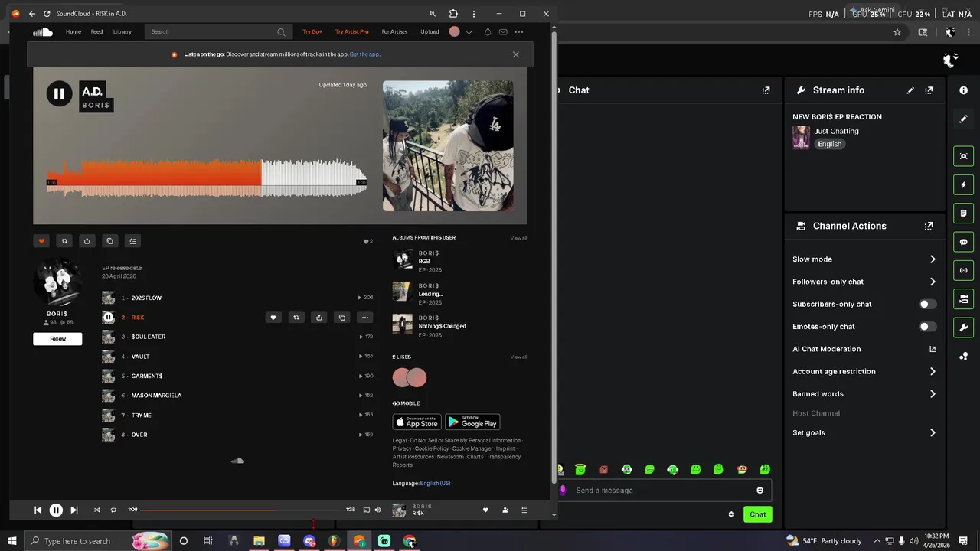Open For Artists menu item
Viewport: 980px width, 551px height.
click(x=394, y=32)
